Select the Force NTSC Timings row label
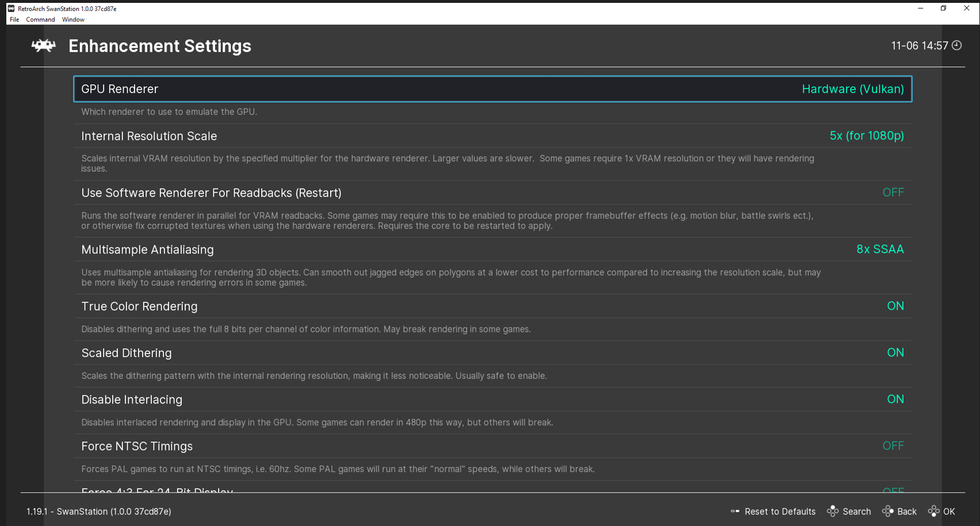Screen dimensions: 980x526 137,446
